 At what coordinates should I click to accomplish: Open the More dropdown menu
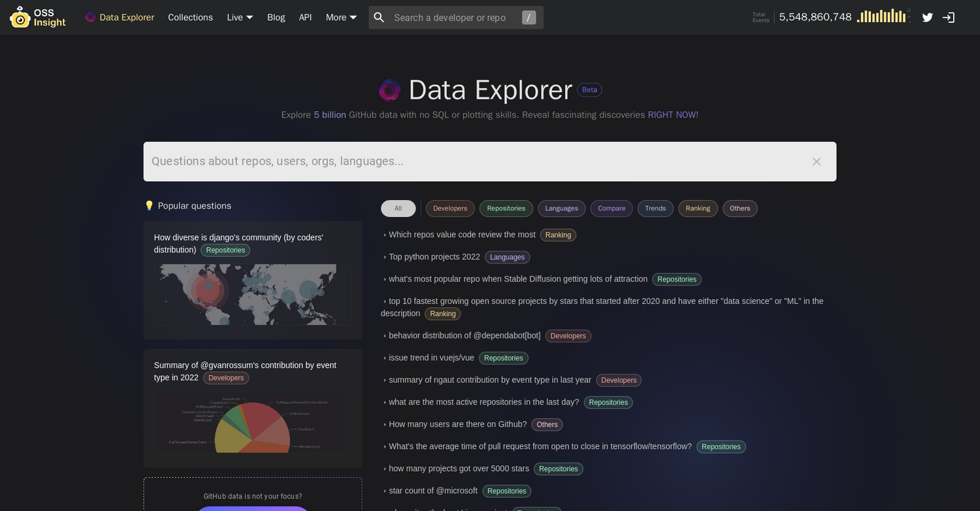340,17
